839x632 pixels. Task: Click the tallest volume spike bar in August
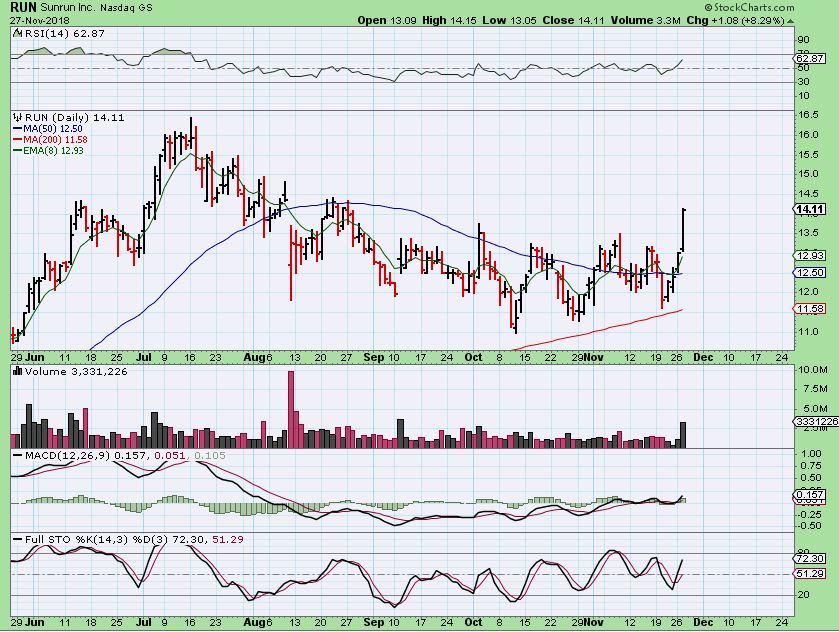(291, 409)
